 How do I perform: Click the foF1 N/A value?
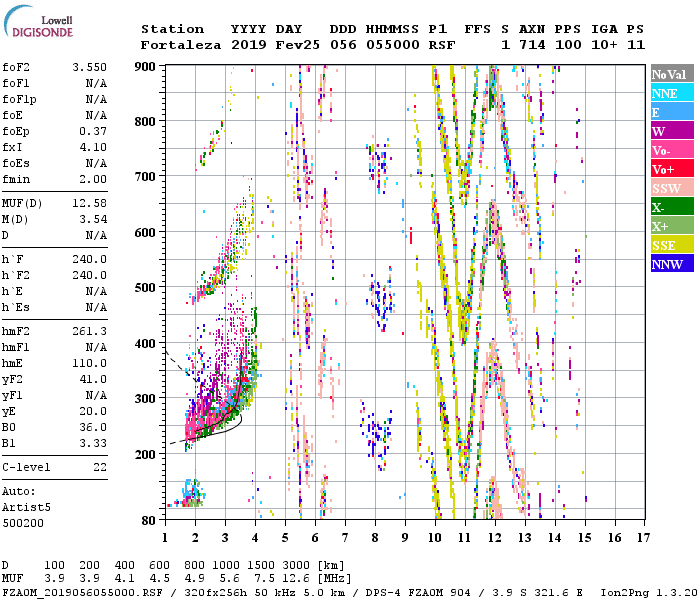[96, 83]
